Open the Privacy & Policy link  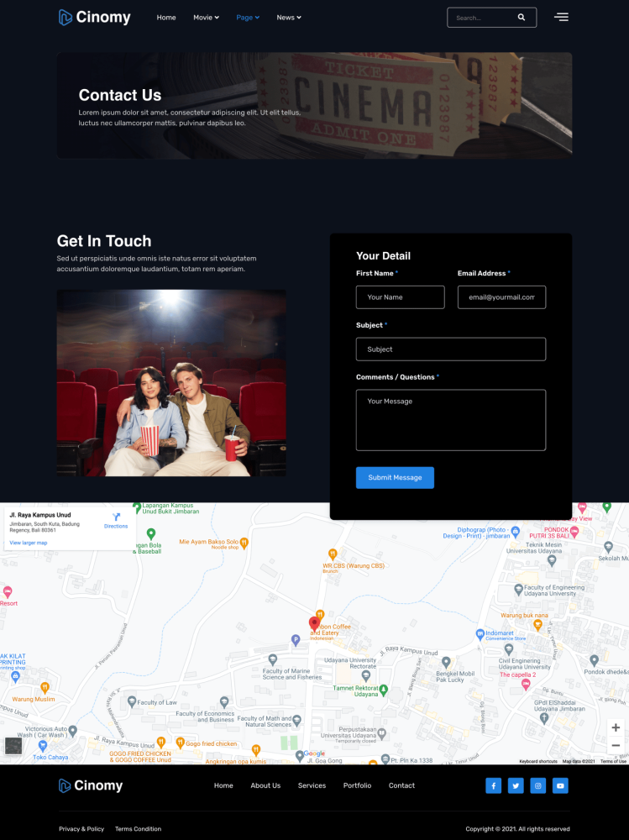point(81,829)
